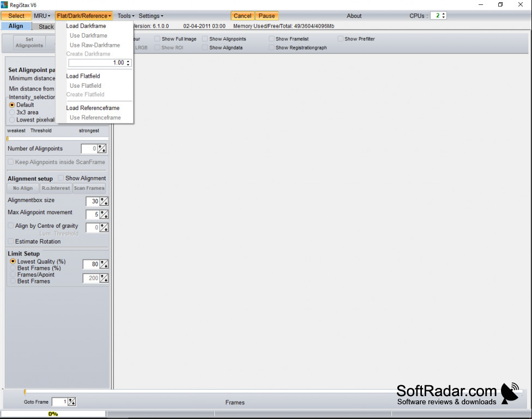
Task: Click the Cancel button
Action: pyautogui.click(x=242, y=16)
